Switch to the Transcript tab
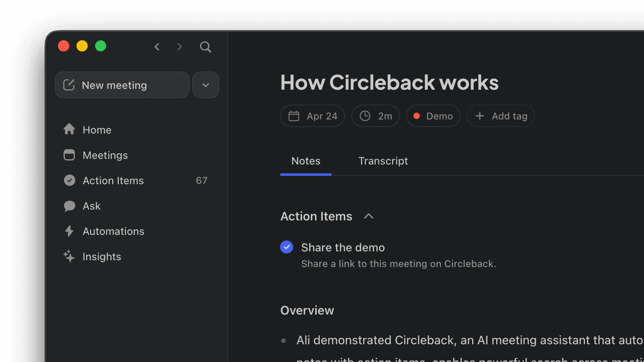 (383, 161)
